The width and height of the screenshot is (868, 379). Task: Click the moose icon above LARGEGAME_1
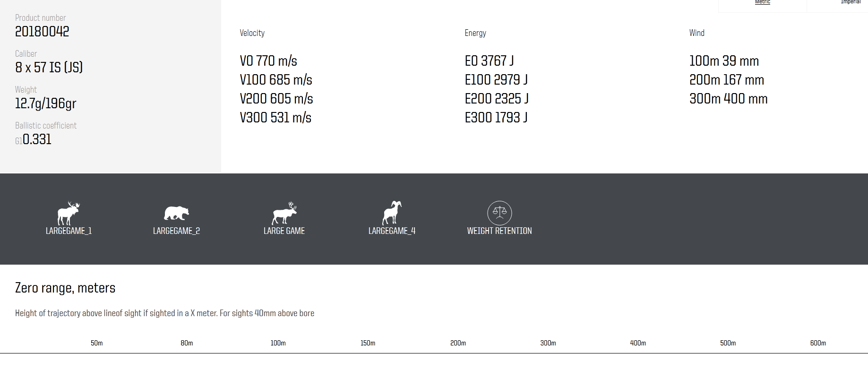pos(69,213)
